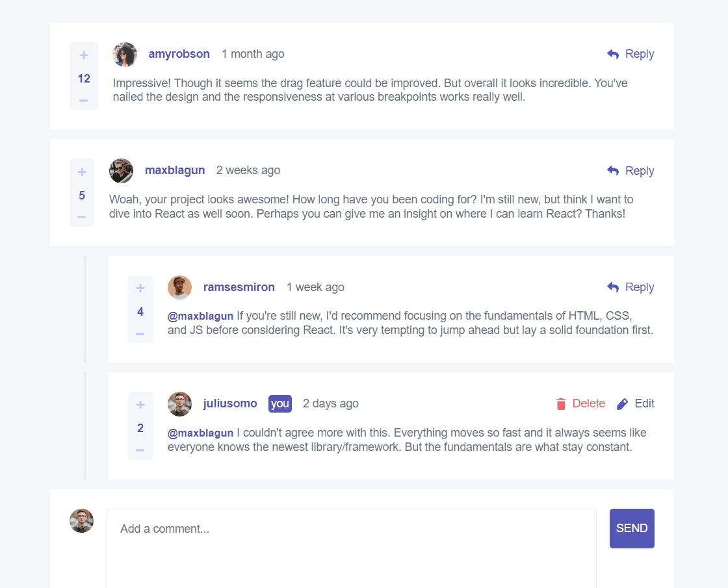Upvote maxblagun's comment with plus icon

(x=82, y=172)
